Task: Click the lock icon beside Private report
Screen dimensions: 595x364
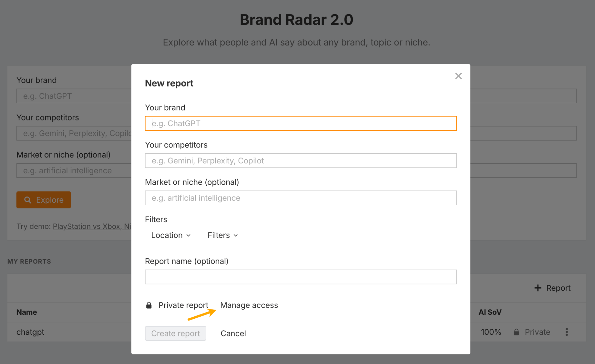Action: tap(149, 305)
